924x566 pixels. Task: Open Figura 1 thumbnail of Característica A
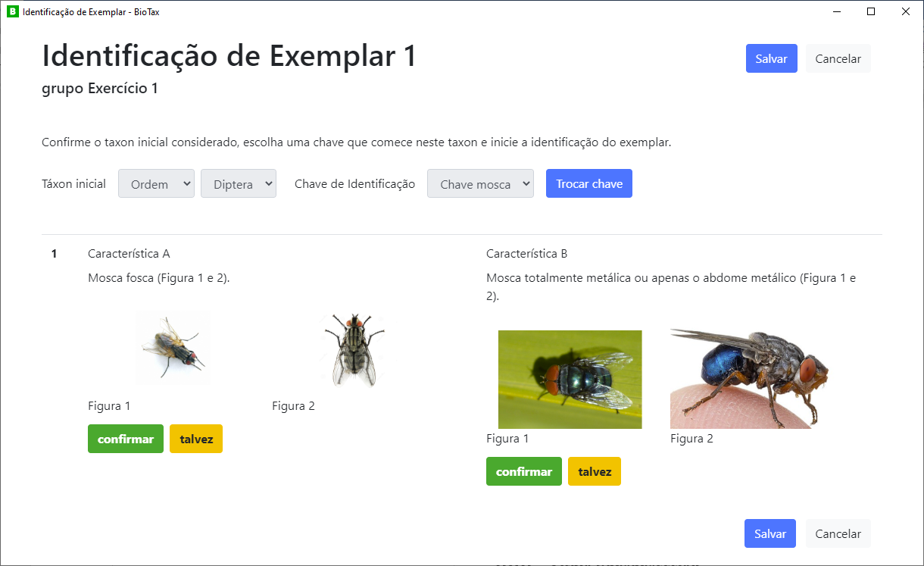173,348
